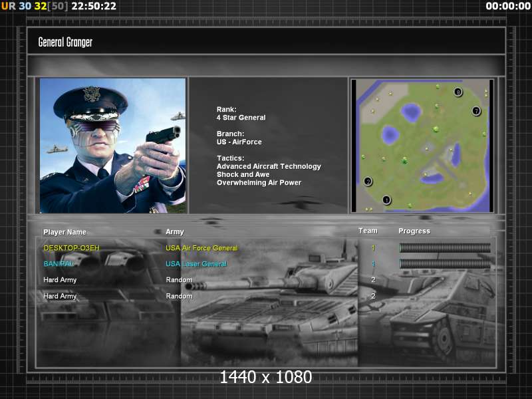Click Overwhelming Air Power tactic
The height and width of the screenshot is (399, 532).
click(x=259, y=183)
